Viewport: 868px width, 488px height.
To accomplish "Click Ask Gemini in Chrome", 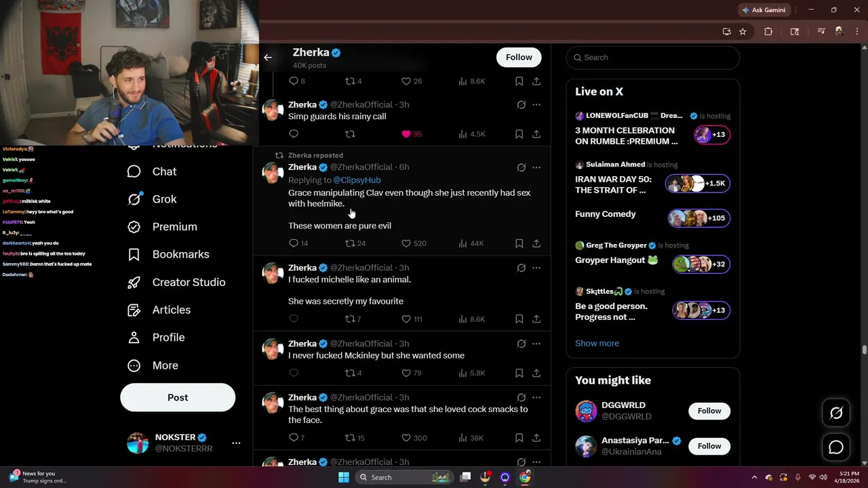I will pyautogui.click(x=764, y=10).
